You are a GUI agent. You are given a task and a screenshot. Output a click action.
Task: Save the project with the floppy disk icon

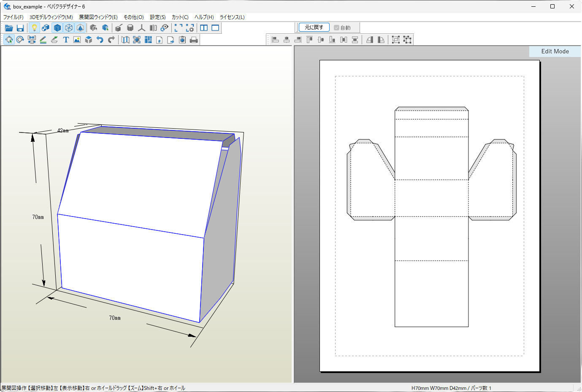point(20,28)
